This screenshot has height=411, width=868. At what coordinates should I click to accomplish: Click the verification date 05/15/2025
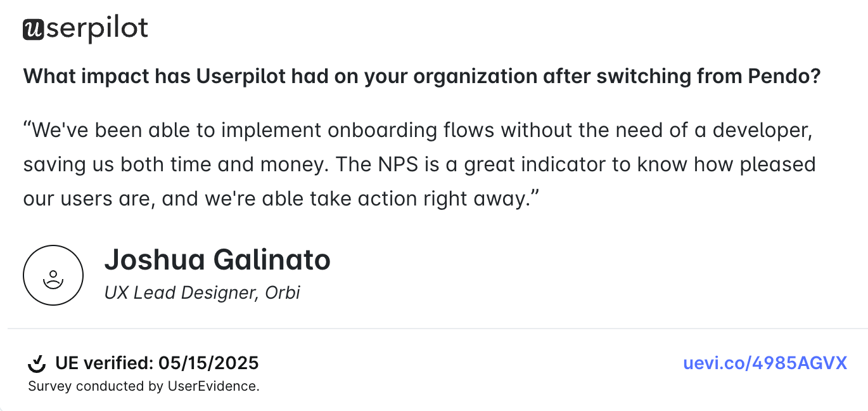[x=208, y=363]
